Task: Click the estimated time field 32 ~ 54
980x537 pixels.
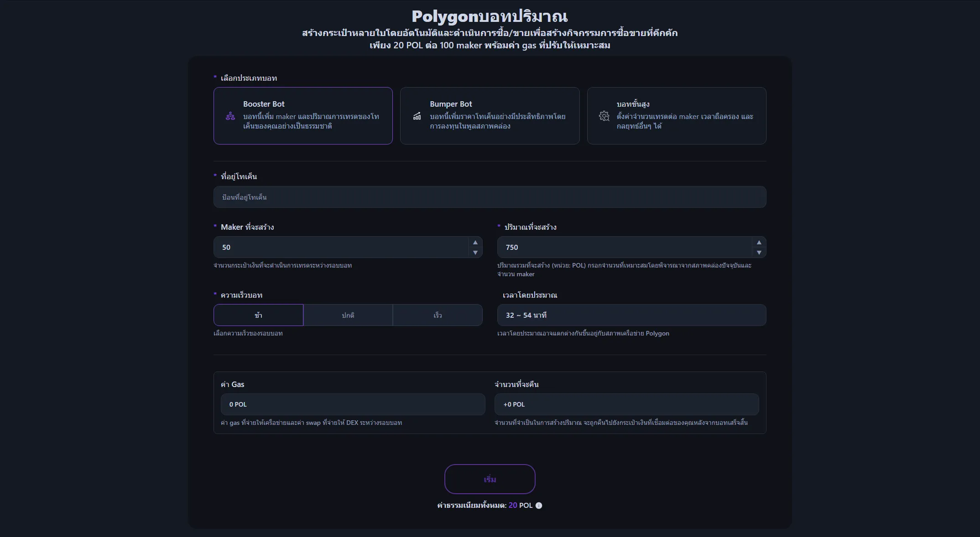Action: [631, 315]
